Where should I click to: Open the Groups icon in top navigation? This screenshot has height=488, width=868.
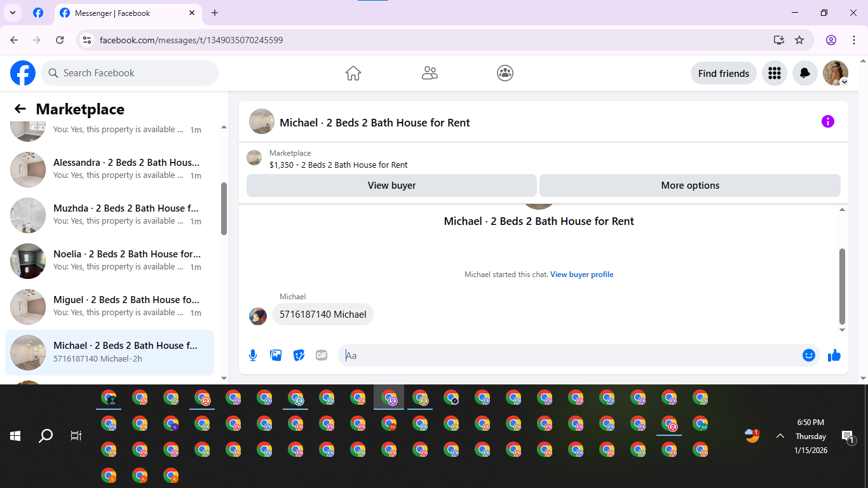[505, 73]
